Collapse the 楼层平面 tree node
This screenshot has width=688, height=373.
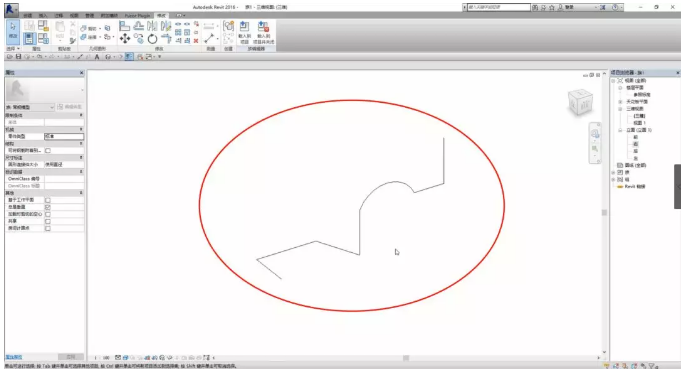pos(620,88)
